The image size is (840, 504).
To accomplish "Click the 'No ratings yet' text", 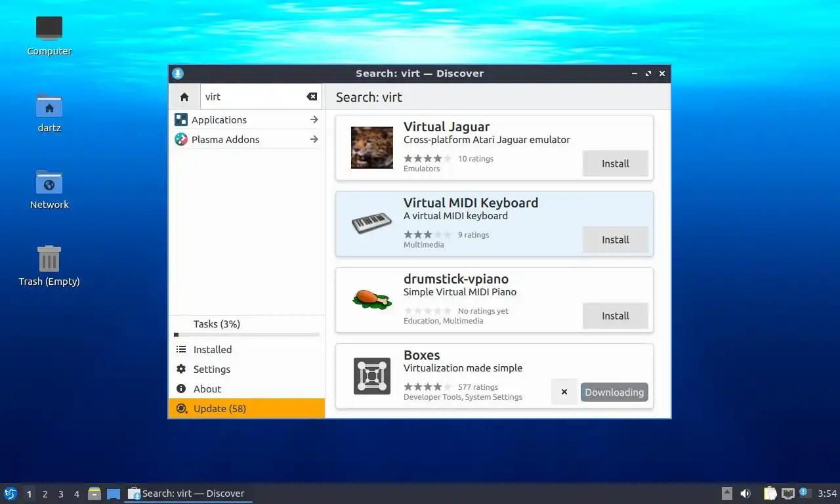I will (483, 310).
